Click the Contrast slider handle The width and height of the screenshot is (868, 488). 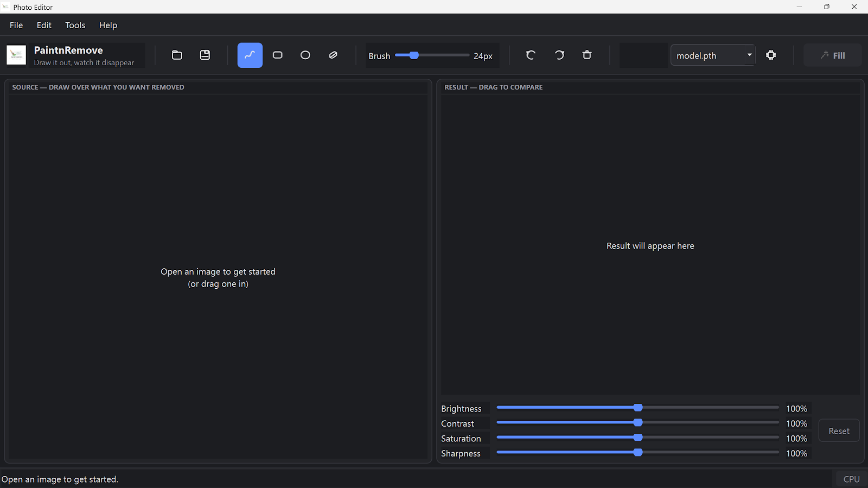[638, 422]
